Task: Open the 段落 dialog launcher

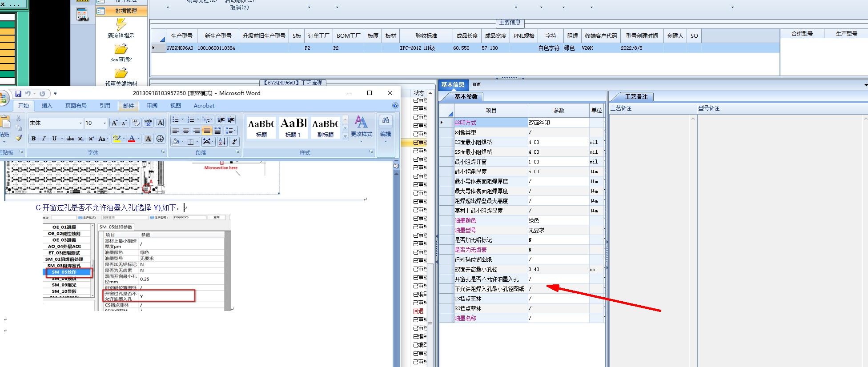Action: tap(237, 152)
